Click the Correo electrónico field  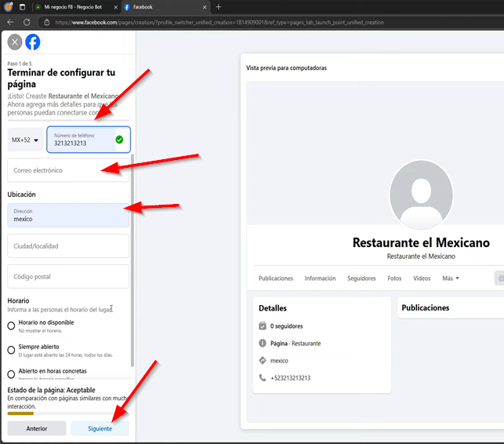[x=68, y=170]
